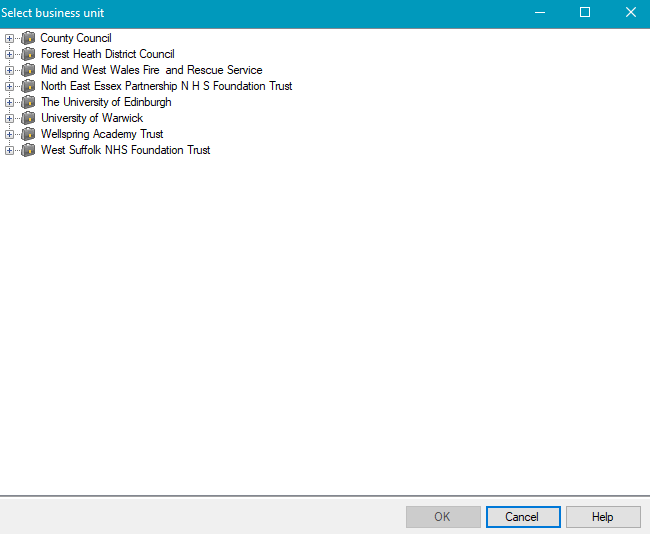Image resolution: width=650 pixels, height=534 pixels.
Task: Click the Wellspring Academy Trust briefcase icon
Action: point(28,134)
